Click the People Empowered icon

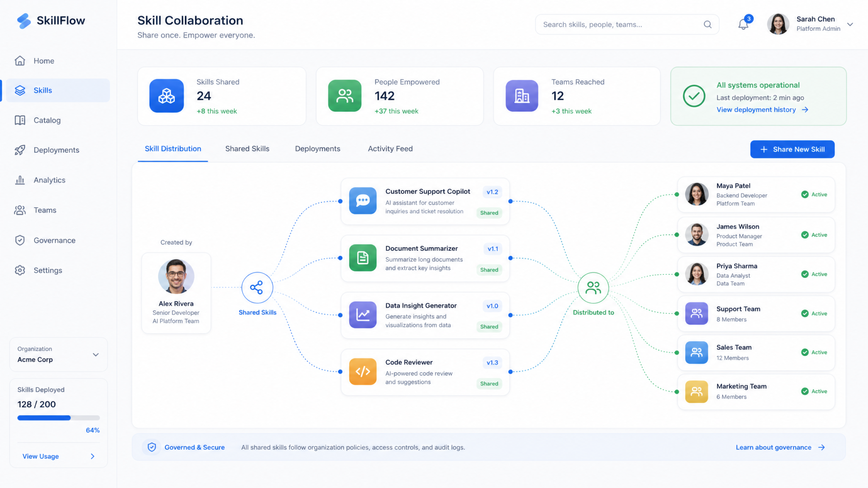tap(345, 96)
